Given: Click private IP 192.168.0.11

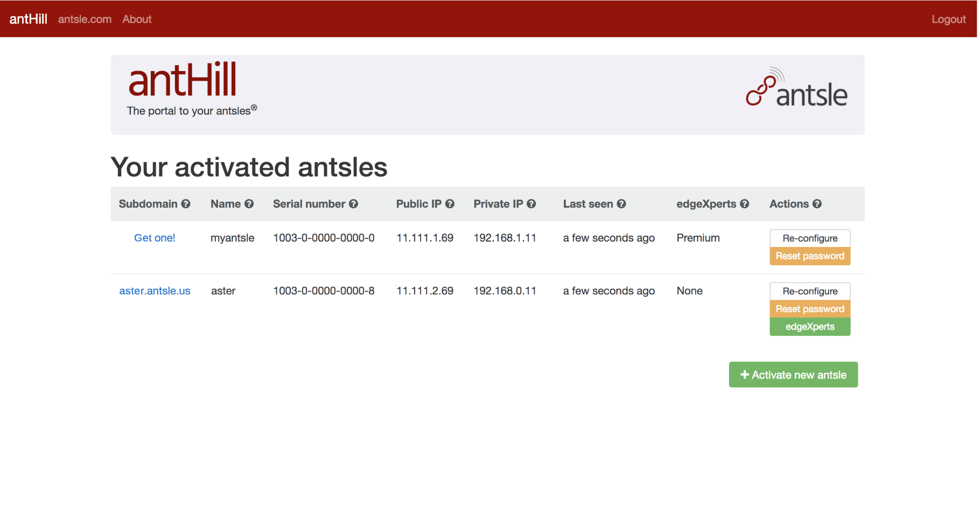Looking at the screenshot, I should click(x=505, y=291).
